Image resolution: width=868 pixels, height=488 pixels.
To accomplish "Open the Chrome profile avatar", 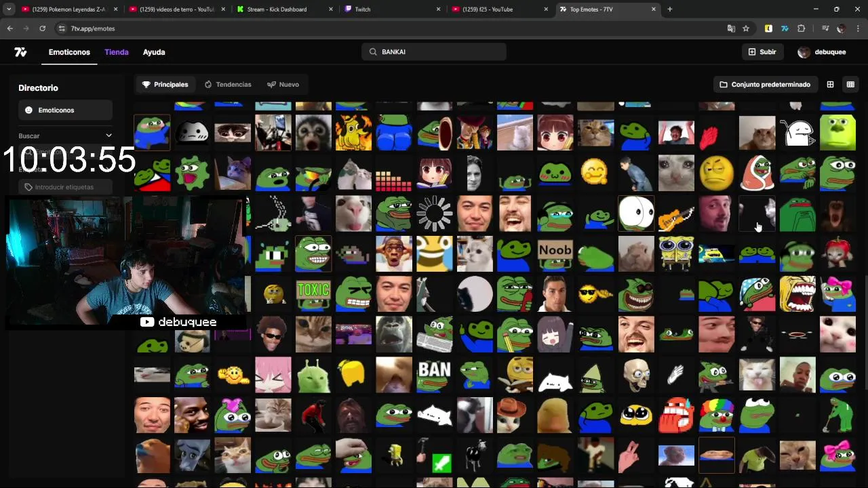I will (x=842, y=28).
